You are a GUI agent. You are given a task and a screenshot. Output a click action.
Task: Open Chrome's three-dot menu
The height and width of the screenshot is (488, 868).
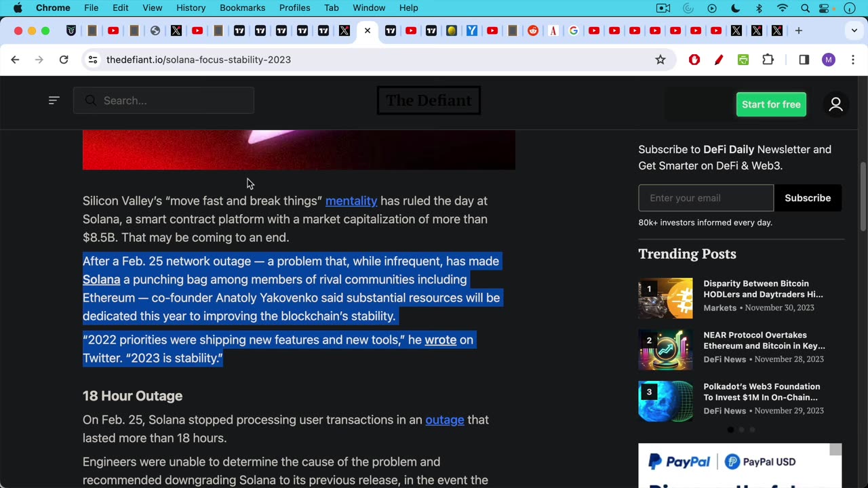click(853, 60)
